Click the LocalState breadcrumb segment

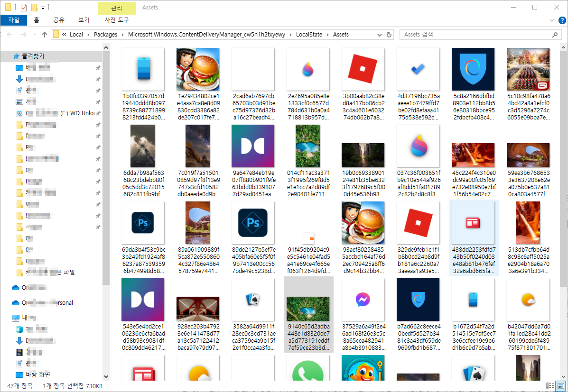click(x=309, y=35)
